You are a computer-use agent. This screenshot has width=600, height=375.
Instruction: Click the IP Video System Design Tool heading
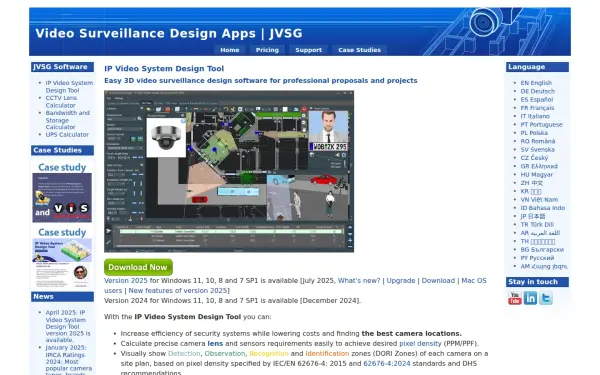coord(164,68)
